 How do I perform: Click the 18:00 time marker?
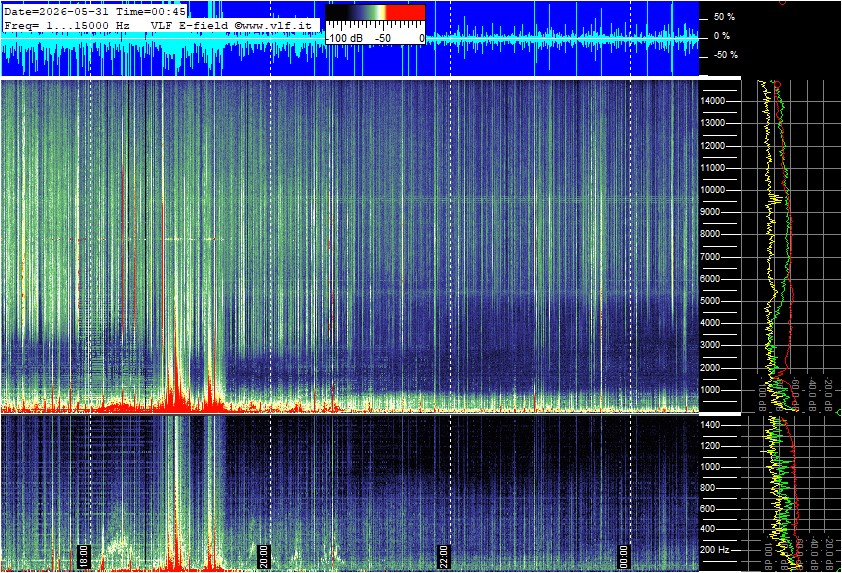coord(84,556)
